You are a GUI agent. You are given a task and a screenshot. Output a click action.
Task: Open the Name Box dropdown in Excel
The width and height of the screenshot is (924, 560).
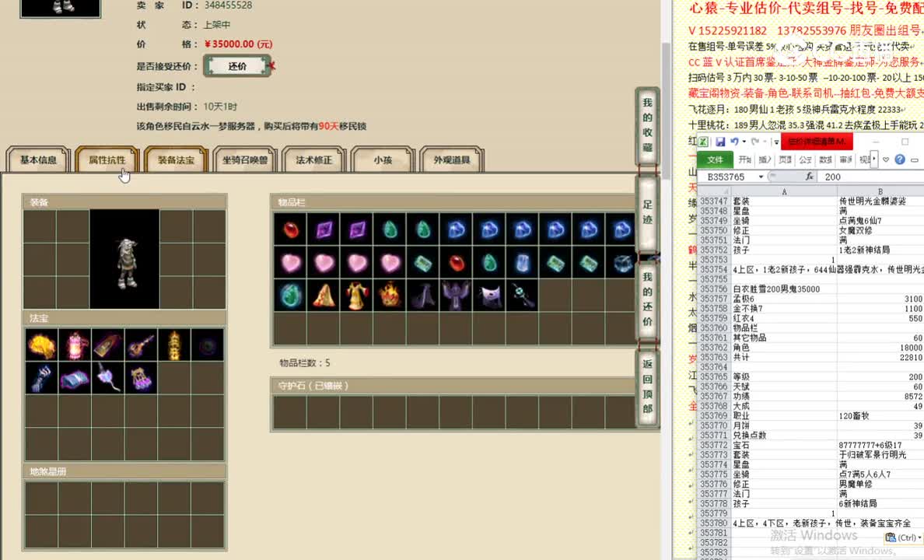761,177
